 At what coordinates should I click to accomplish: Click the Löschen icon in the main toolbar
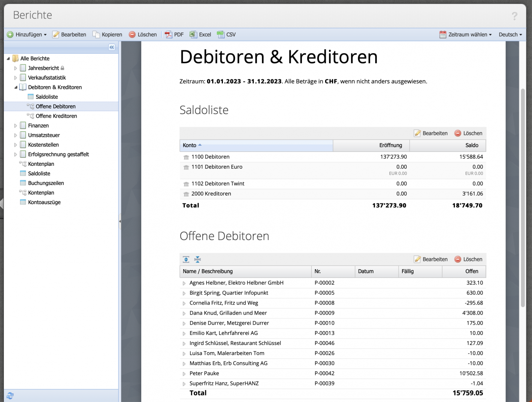[x=143, y=34]
